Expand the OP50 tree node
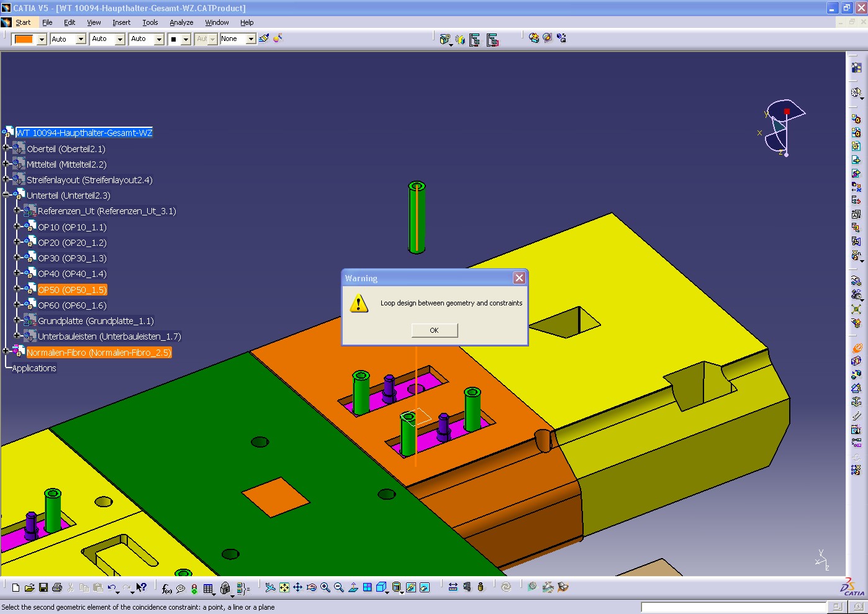The height and width of the screenshot is (614, 868). tap(17, 289)
